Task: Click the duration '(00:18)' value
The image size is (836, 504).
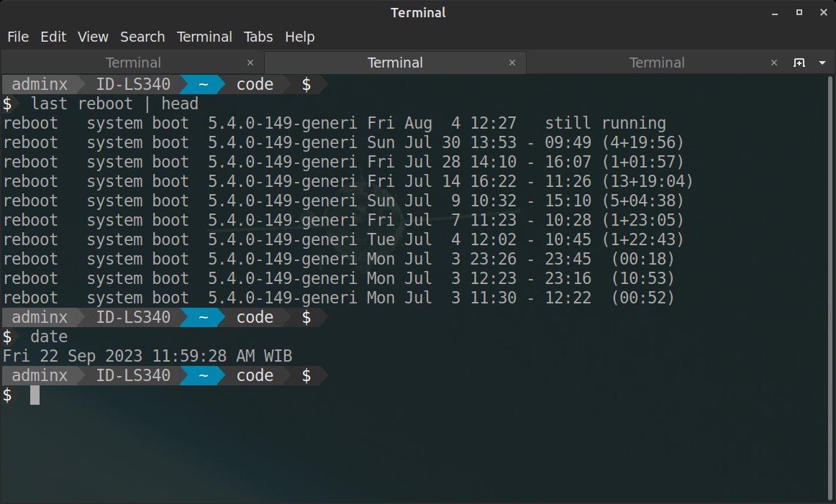Action: click(642, 259)
